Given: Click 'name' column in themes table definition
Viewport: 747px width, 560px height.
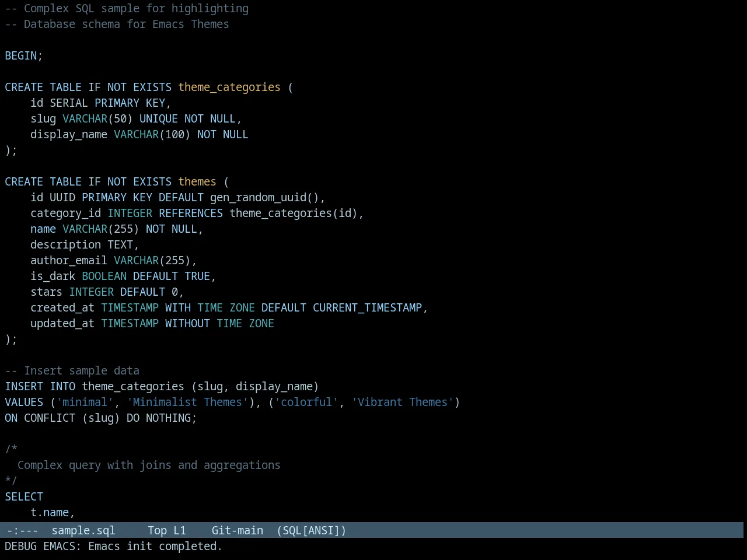Looking at the screenshot, I should point(43,229).
